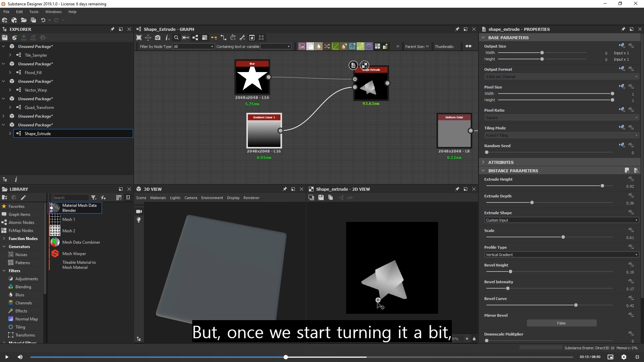Viewport: 644px width, 362px height.
Task: Open Profile Type Vertical Gradient dropdown
Action: [x=561, y=255]
